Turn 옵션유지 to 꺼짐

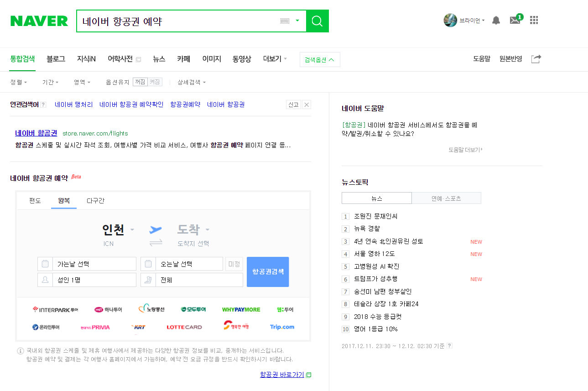click(140, 82)
